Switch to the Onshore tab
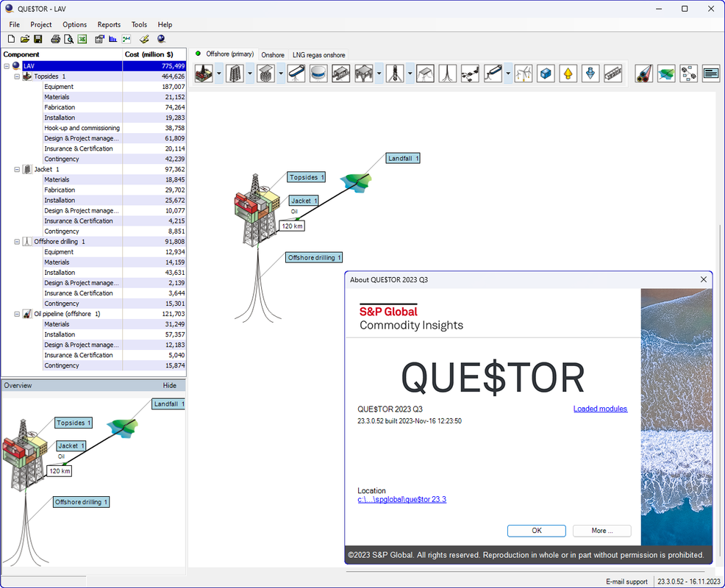This screenshot has width=725, height=588. (273, 55)
